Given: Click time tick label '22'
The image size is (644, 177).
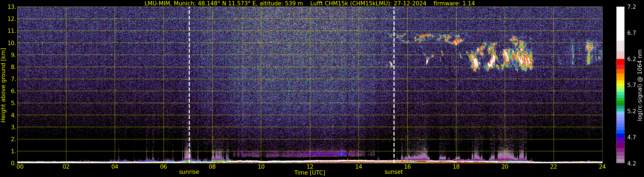Looking at the screenshot, I should tap(554, 167).
